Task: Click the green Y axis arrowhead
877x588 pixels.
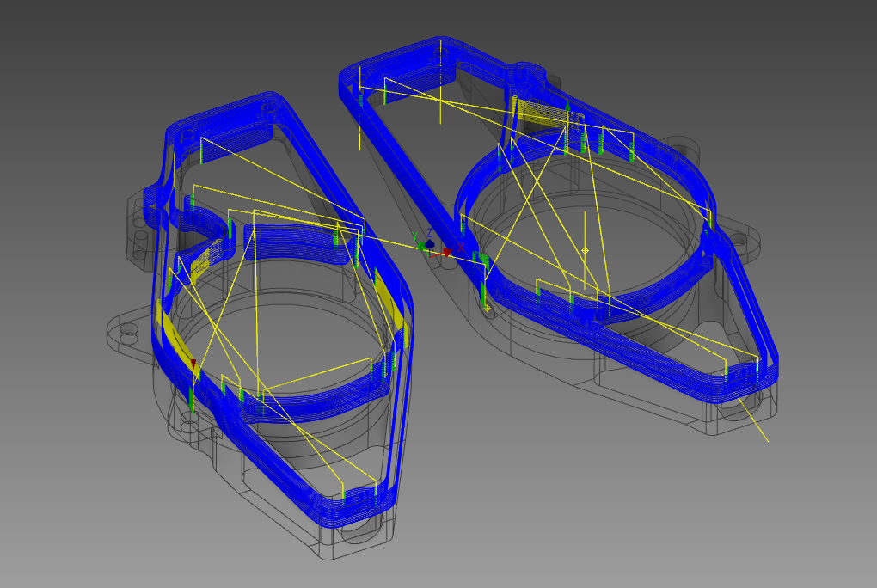Action: pos(420,247)
